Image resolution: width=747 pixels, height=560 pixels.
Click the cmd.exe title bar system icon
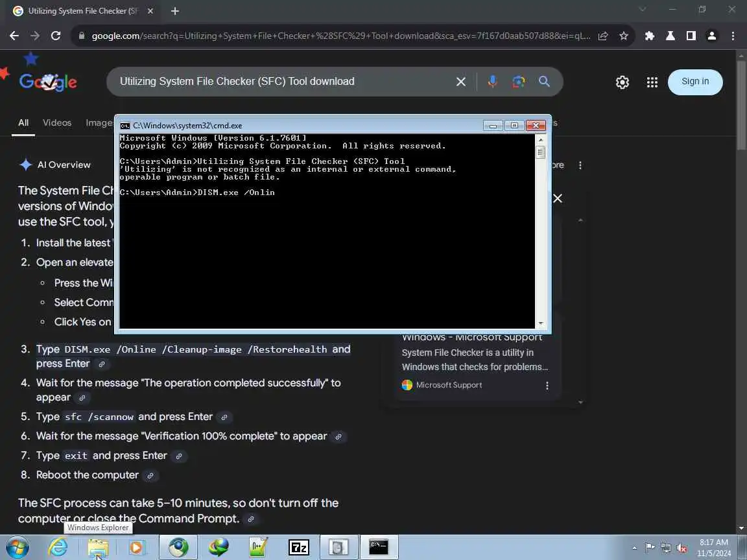click(124, 126)
